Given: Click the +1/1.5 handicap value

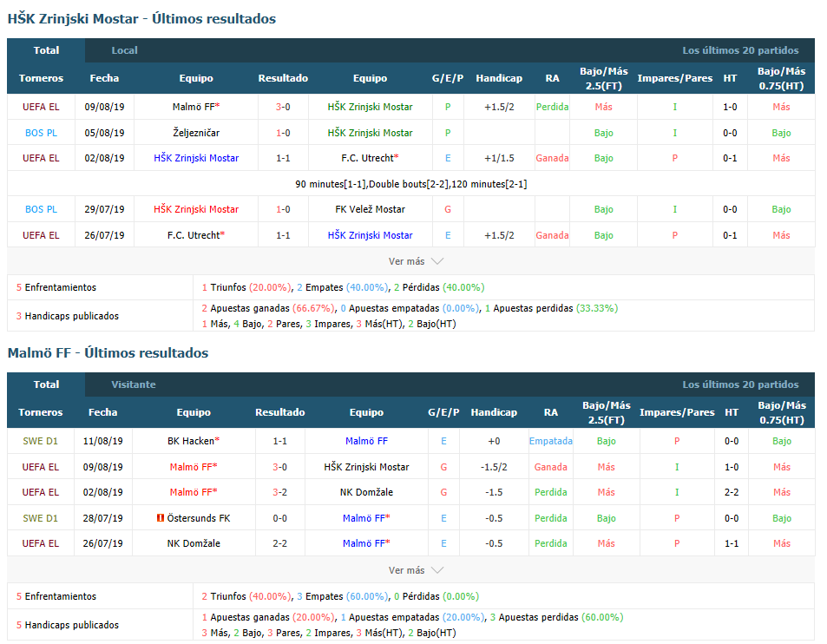Looking at the screenshot, I should click(x=499, y=158).
